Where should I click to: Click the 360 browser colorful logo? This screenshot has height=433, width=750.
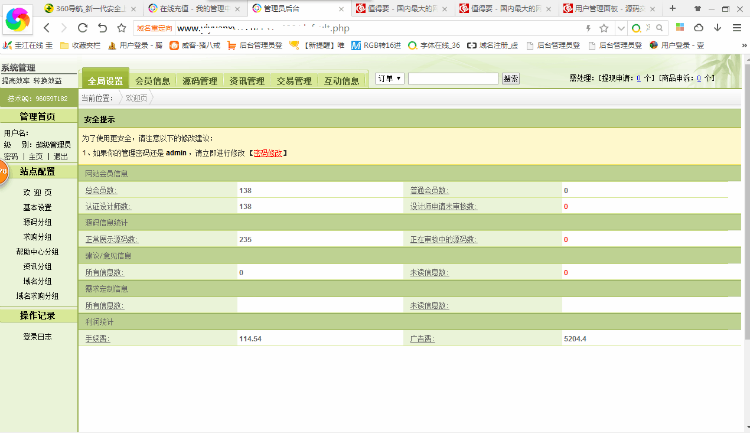pyautogui.click(x=17, y=19)
